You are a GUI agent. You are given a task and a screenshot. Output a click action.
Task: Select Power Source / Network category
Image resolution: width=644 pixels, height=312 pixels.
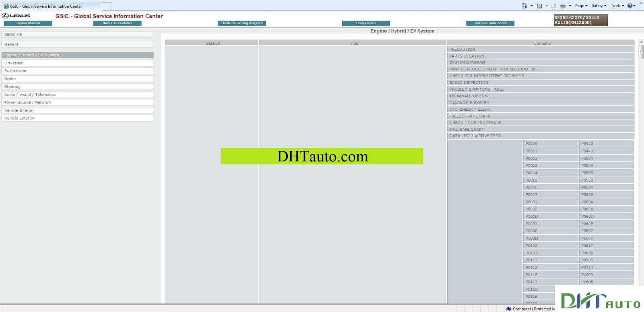pyautogui.click(x=78, y=102)
